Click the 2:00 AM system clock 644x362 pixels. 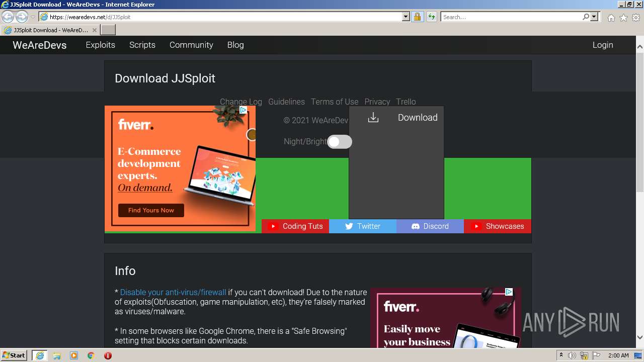tap(618, 355)
